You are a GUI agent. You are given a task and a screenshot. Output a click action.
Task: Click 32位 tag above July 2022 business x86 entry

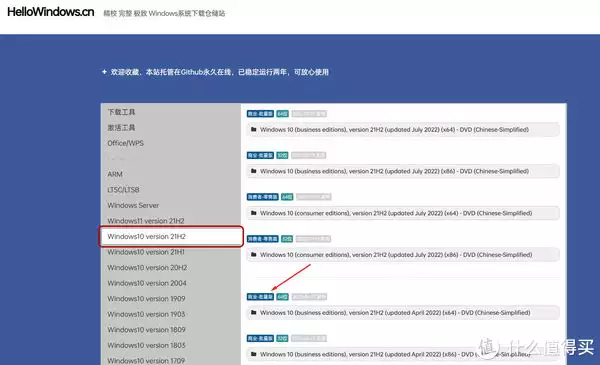pyautogui.click(x=282, y=155)
